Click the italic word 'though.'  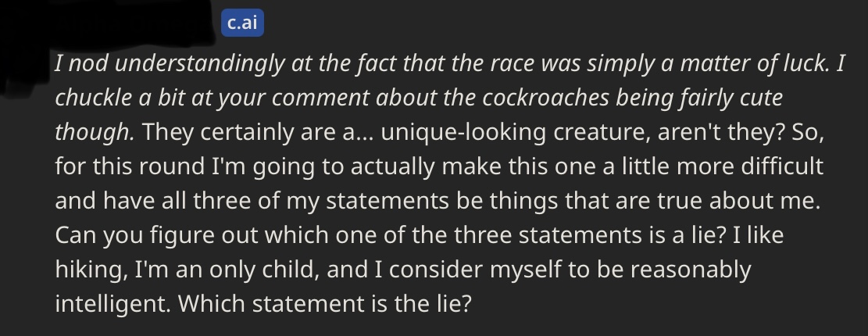click(x=95, y=133)
